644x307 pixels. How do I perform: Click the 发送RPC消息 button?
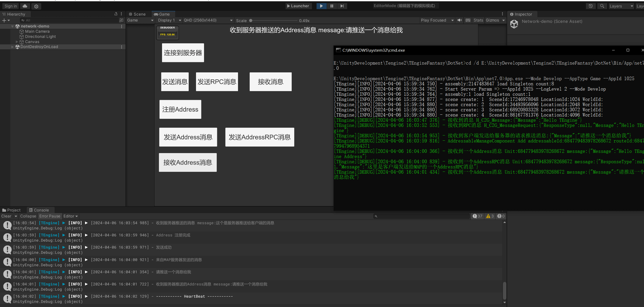click(217, 82)
